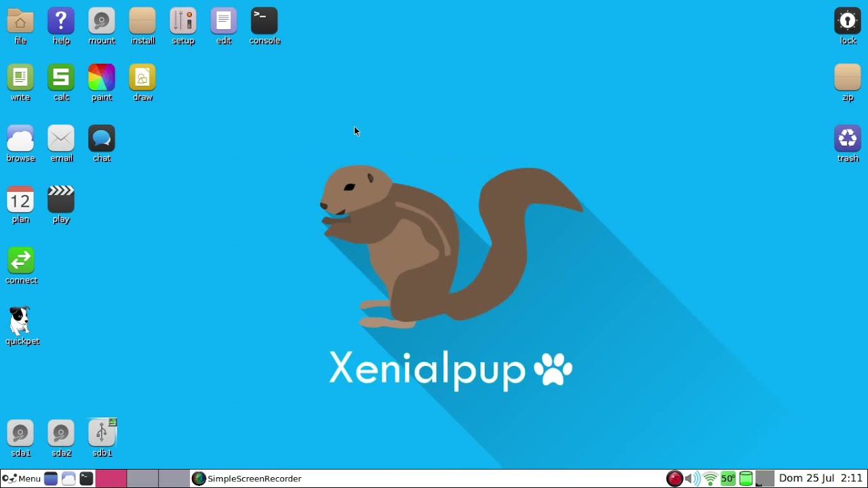Select SimpleScreenRecorder taskbar window button
The image size is (868, 488).
point(247,479)
